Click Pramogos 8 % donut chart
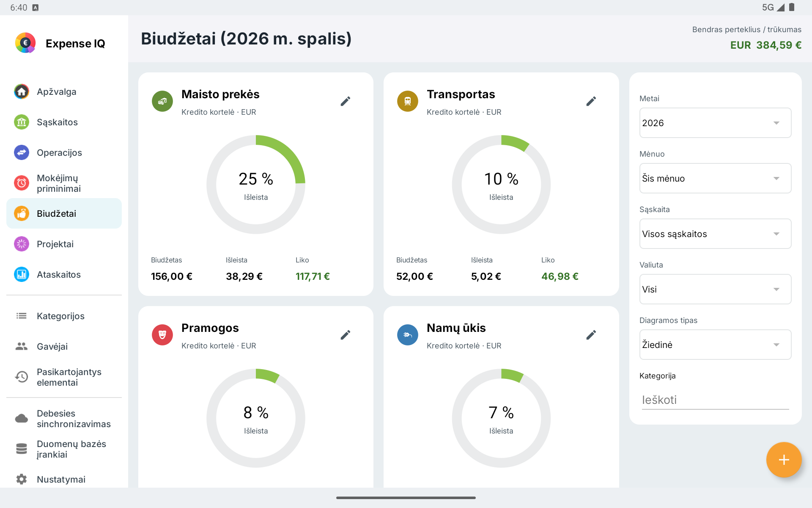The image size is (812, 508). 256,418
